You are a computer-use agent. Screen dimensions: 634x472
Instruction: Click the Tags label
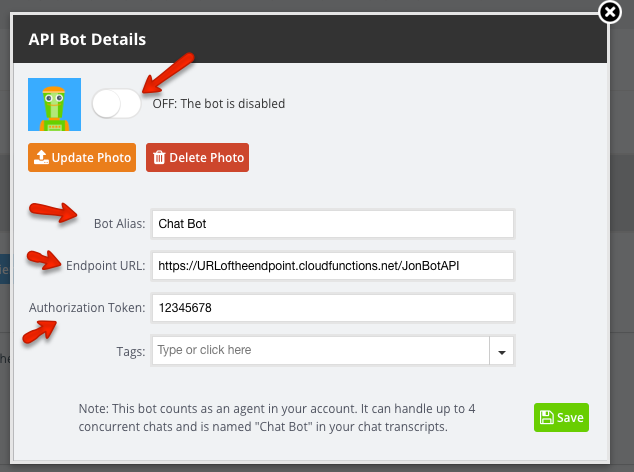click(x=131, y=351)
